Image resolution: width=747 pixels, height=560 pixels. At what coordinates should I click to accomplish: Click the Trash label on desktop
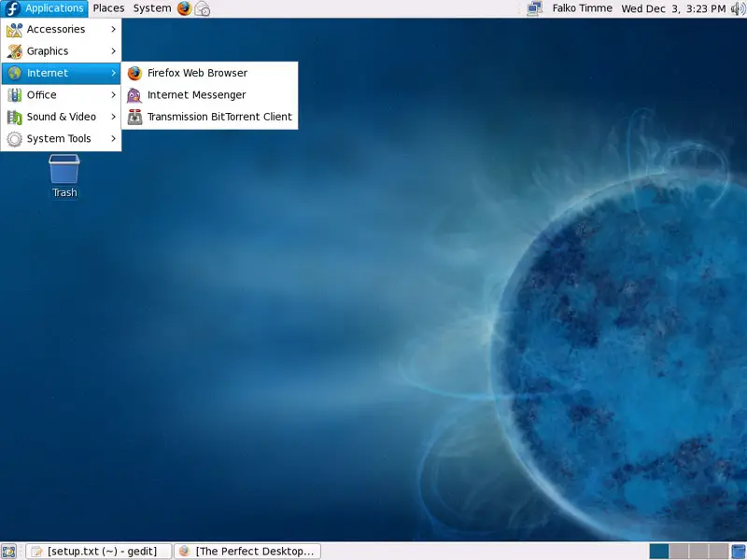(64, 192)
